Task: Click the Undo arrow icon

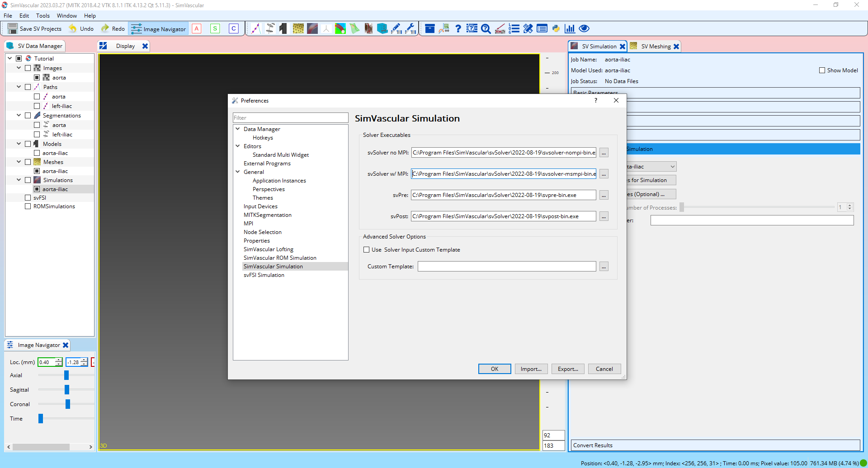Action: tap(73, 28)
